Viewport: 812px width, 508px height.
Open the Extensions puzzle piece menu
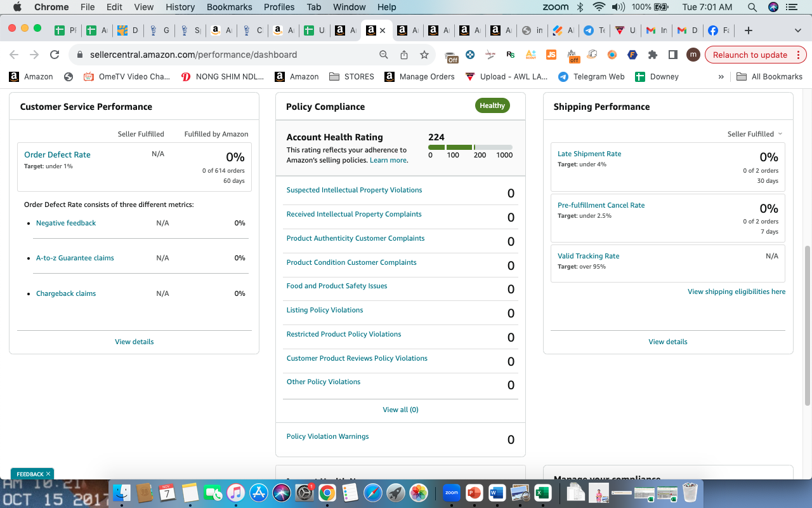tap(653, 55)
